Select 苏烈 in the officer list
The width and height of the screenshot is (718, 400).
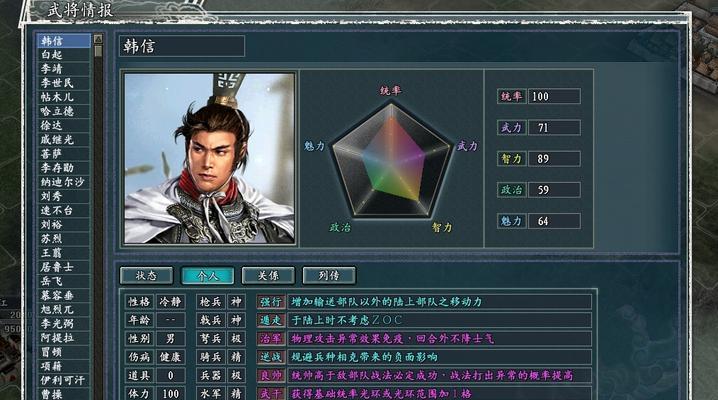click(x=64, y=239)
